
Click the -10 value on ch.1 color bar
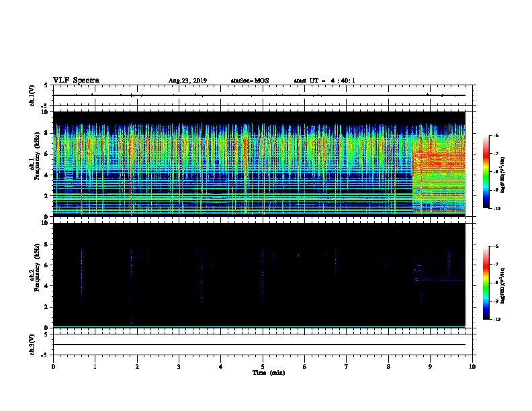pyautogui.click(x=496, y=209)
